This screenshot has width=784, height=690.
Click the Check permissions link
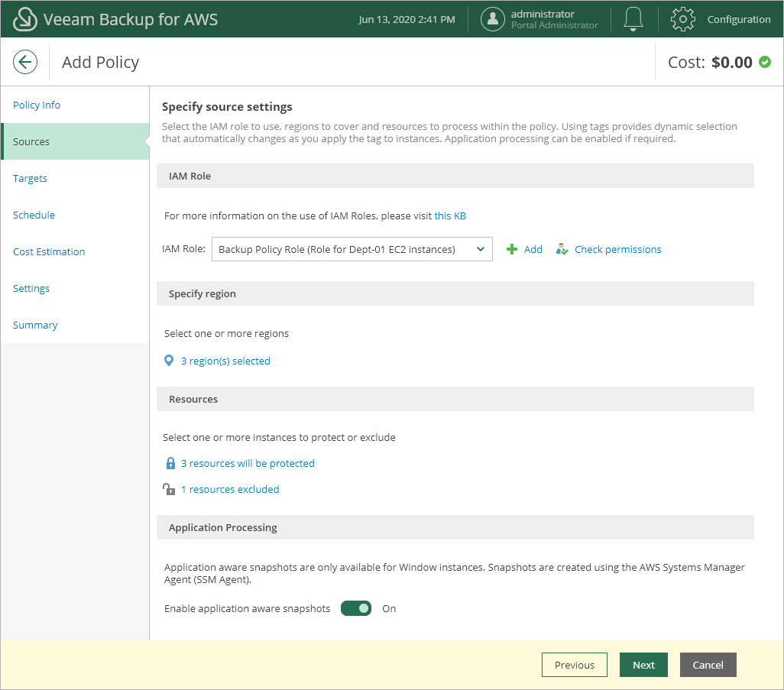click(x=617, y=249)
